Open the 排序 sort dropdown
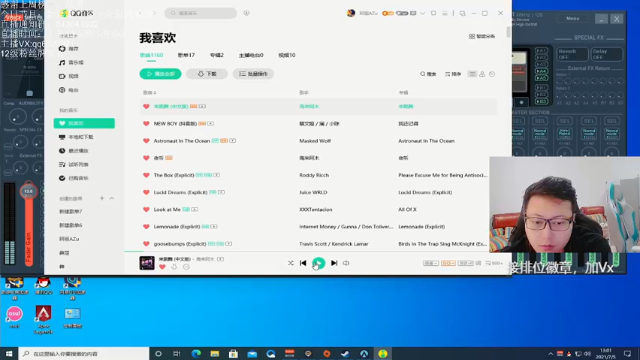The image size is (640, 360). pyautogui.click(x=453, y=74)
